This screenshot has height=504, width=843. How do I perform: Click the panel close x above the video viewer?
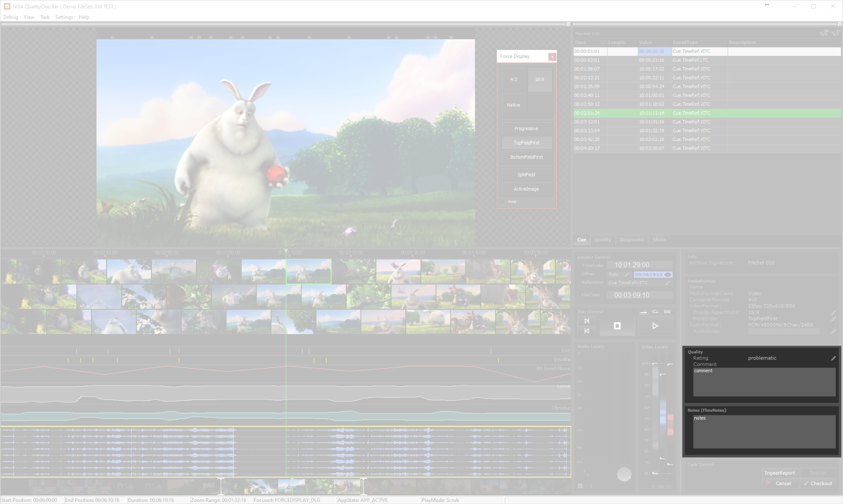click(x=568, y=24)
